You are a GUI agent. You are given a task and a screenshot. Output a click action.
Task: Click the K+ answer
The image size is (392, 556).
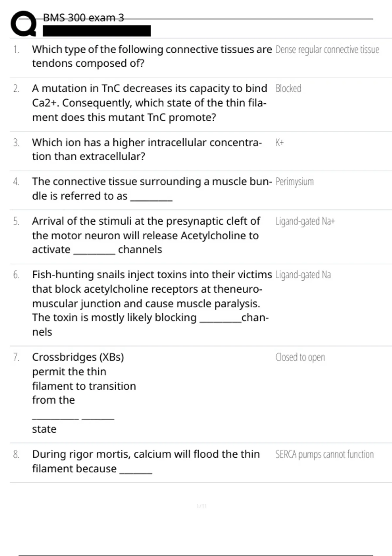[280, 142]
